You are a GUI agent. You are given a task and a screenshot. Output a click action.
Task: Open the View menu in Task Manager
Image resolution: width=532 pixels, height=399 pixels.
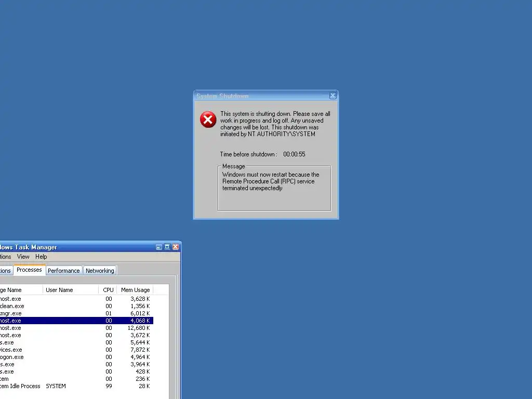point(23,257)
